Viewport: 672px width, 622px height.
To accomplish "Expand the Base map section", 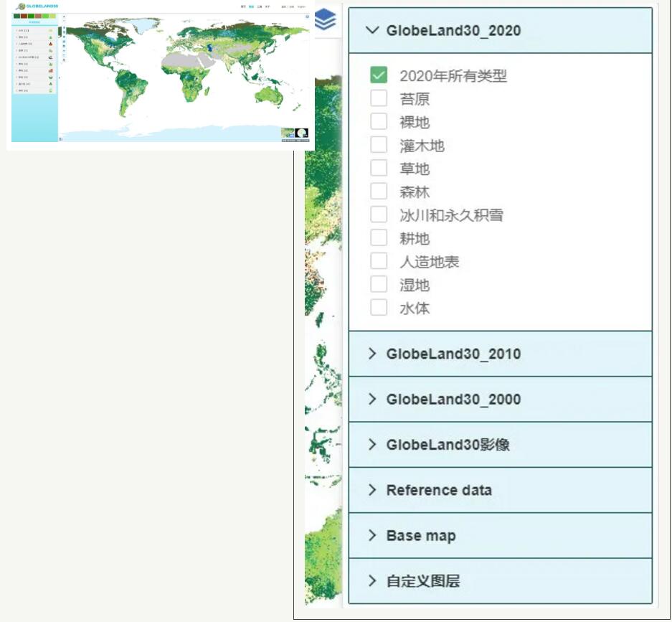I will point(500,535).
